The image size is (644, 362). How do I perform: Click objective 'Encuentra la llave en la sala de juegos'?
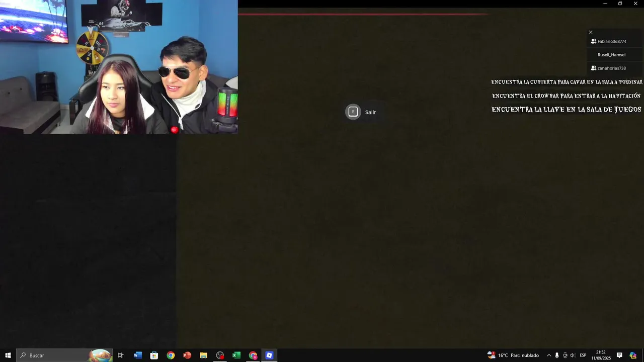[567, 110]
